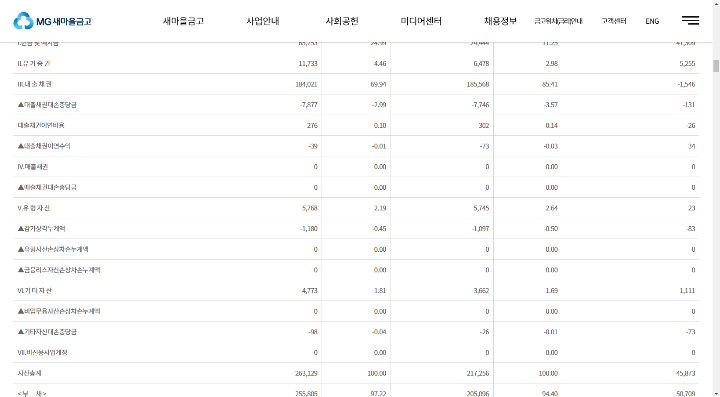Viewport: 720px width, 397px height.
Task: Click the value -1,097
Action: (480, 229)
